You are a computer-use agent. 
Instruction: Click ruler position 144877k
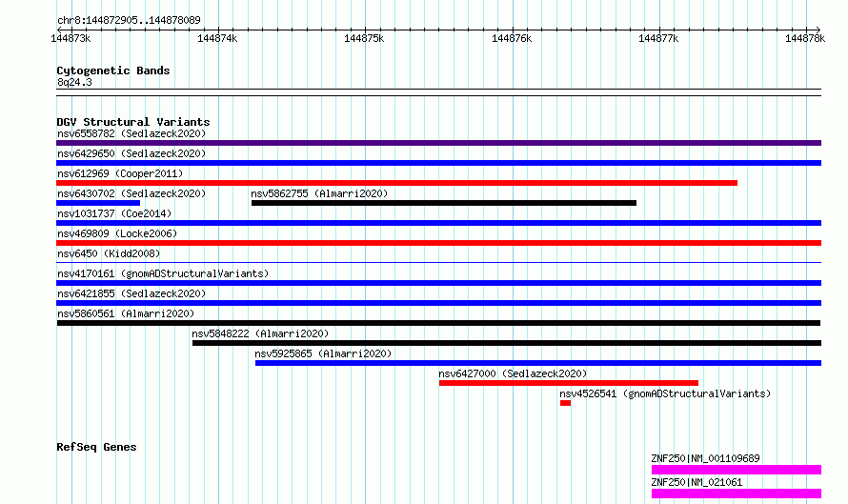(658, 38)
